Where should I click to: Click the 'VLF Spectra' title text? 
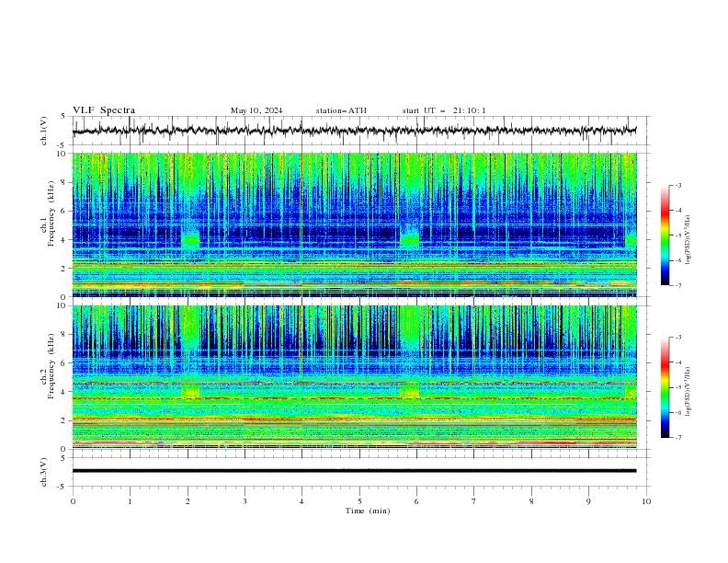104,110
